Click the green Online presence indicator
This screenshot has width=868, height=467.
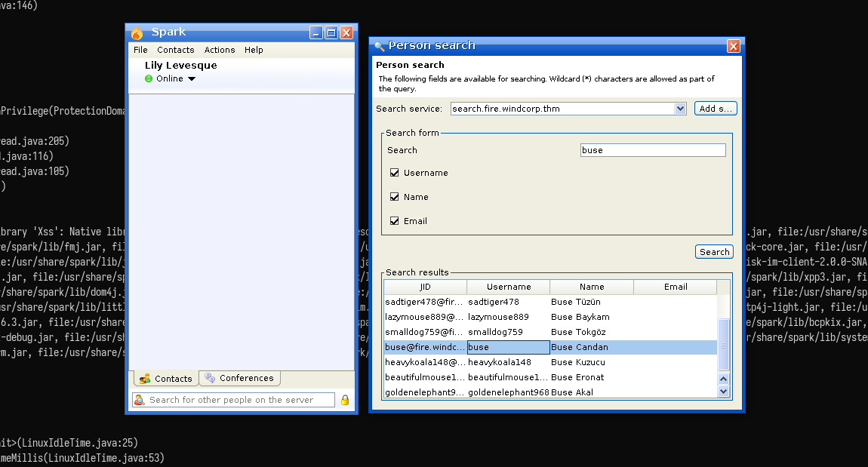click(x=149, y=78)
